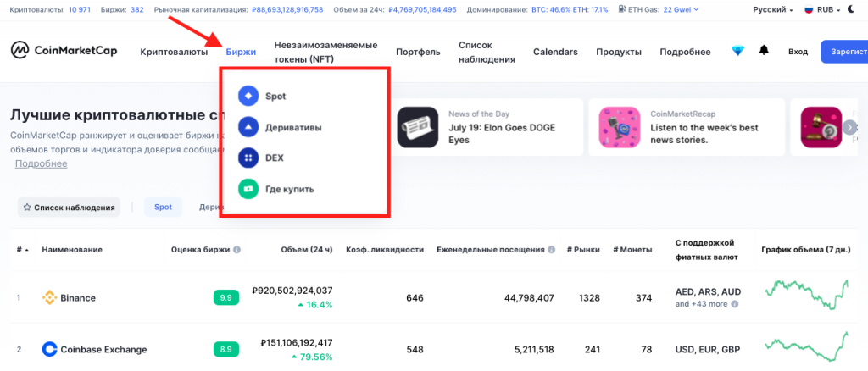This screenshot has height=371, width=868.
Task: Toggle dark mode moon icon
Action: (850, 10)
